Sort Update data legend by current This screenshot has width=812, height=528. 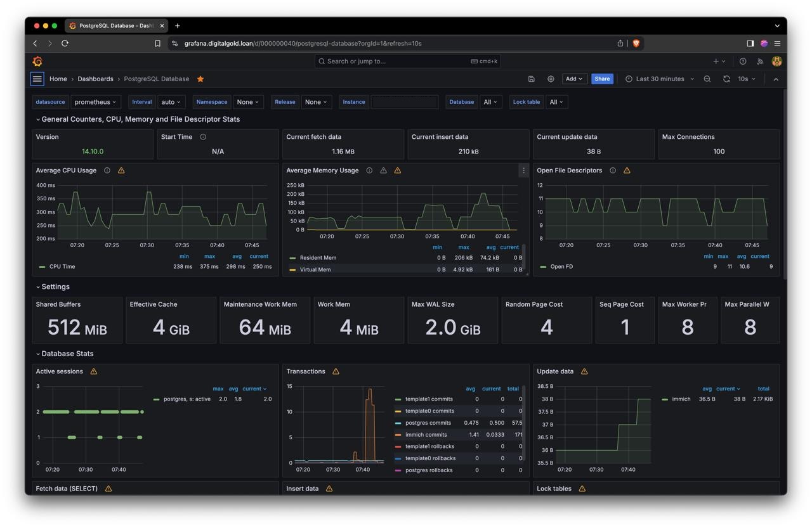click(x=728, y=389)
